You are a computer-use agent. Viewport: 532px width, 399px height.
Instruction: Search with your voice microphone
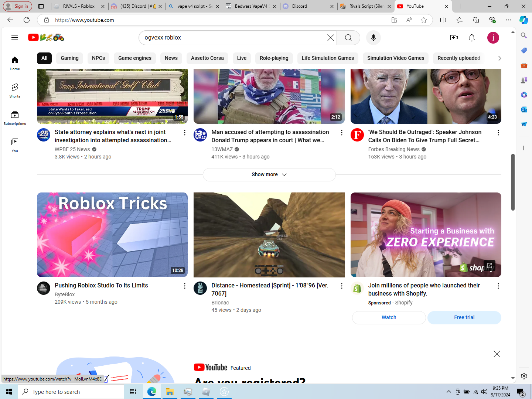pos(374,38)
